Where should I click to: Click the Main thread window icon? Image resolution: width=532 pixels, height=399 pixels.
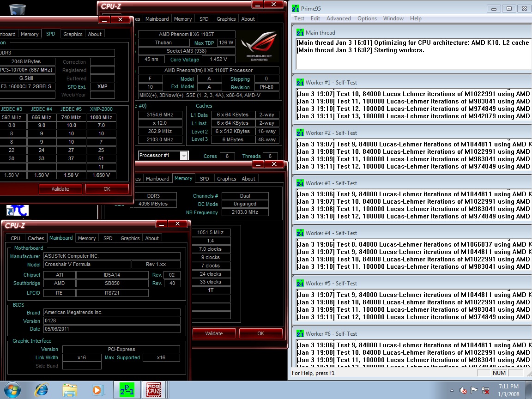click(x=300, y=33)
